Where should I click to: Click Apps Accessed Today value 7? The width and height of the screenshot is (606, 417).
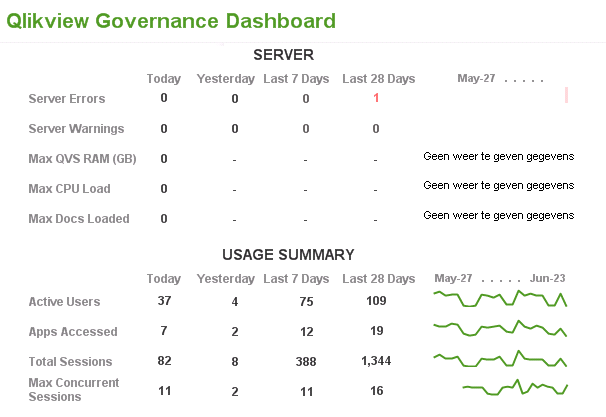pos(164,331)
